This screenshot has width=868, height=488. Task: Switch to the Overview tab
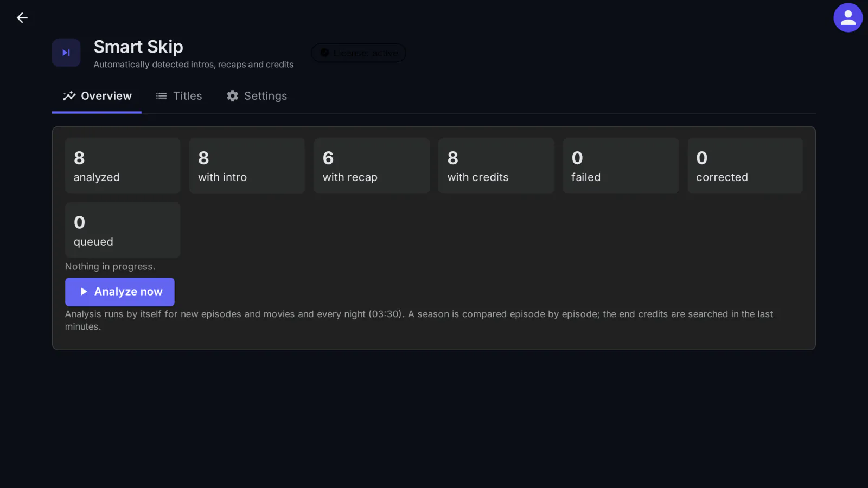pyautogui.click(x=97, y=96)
